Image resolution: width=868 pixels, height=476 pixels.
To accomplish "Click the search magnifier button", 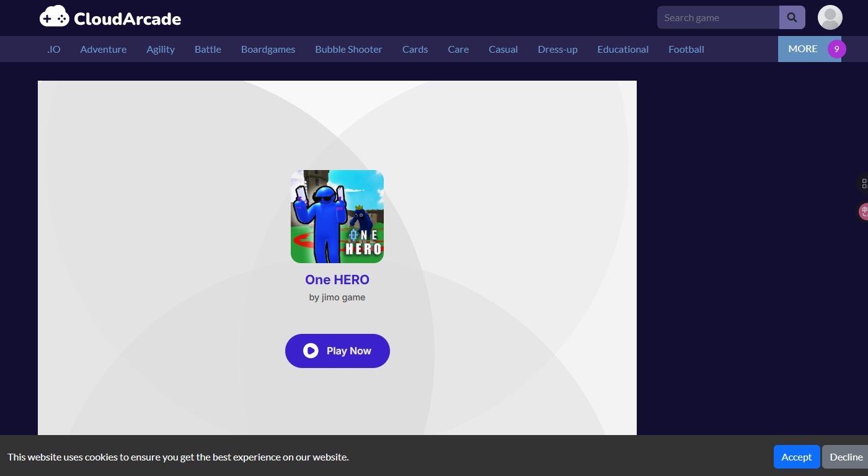I will [x=792, y=18].
